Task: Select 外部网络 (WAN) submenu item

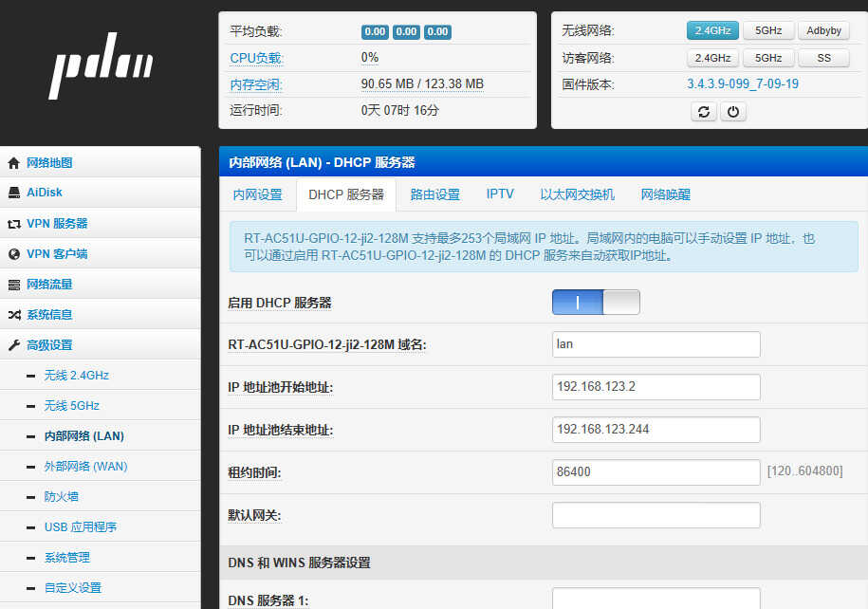Action: [x=85, y=467]
